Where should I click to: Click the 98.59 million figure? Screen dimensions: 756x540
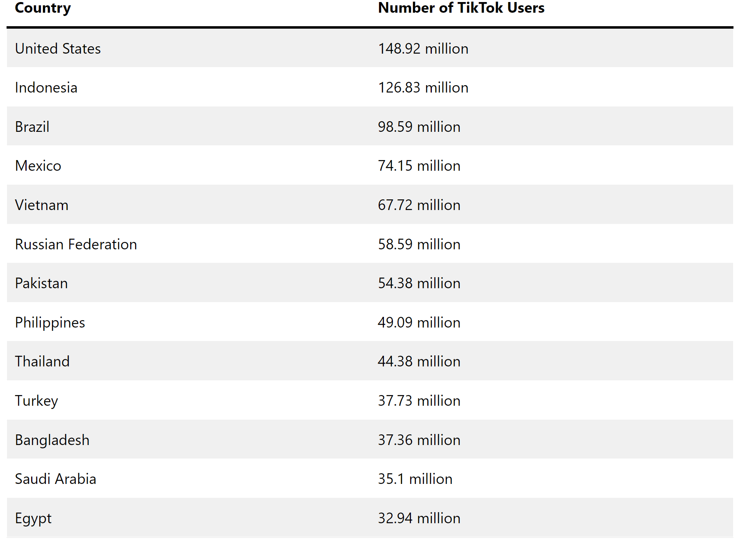tap(419, 127)
